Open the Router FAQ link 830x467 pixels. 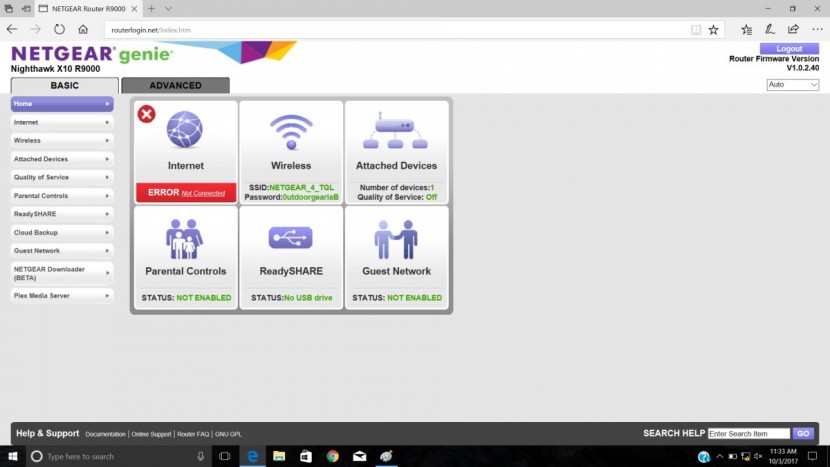193,434
